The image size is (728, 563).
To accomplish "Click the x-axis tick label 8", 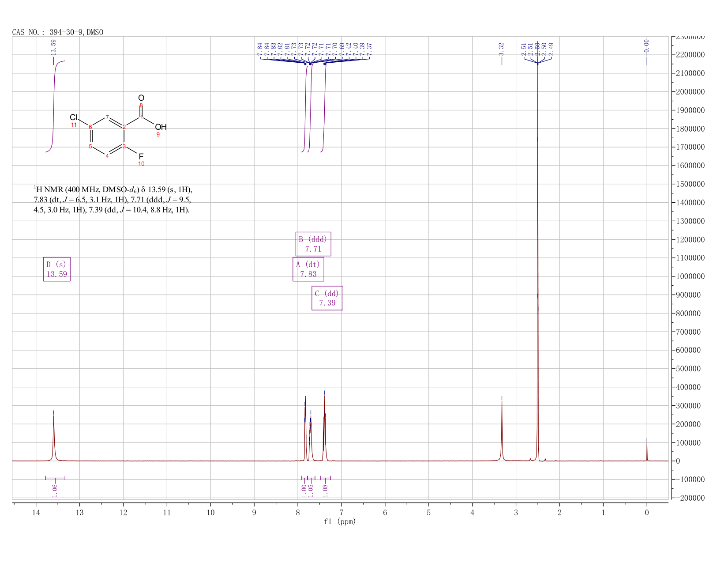I will (x=298, y=512).
